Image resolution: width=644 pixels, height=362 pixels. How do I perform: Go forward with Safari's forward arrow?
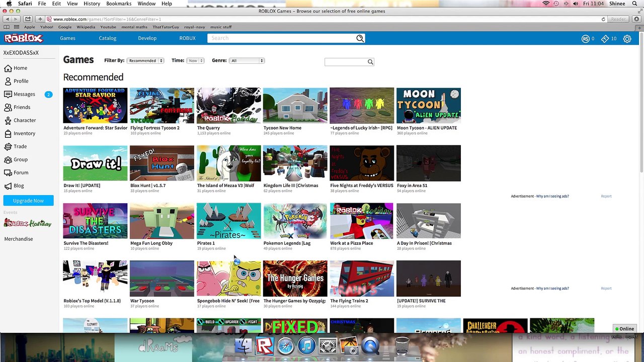coord(16,19)
